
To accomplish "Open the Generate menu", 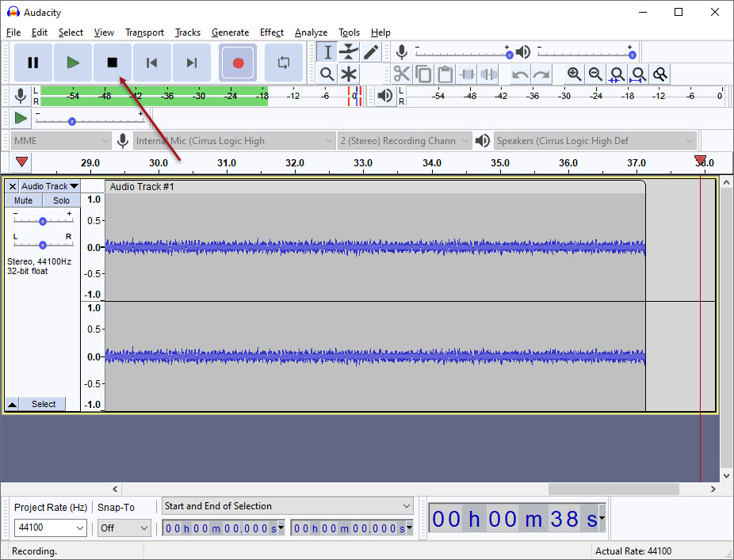I will point(230,32).
